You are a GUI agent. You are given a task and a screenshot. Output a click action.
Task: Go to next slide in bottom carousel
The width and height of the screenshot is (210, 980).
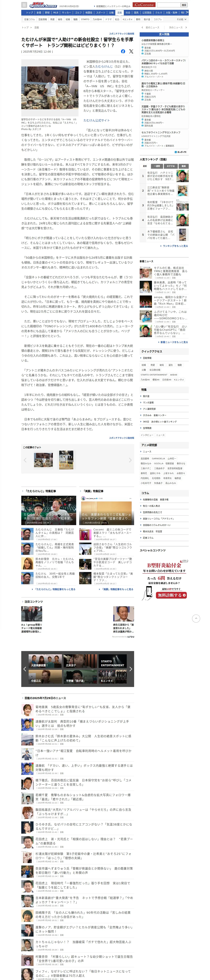(130, 669)
